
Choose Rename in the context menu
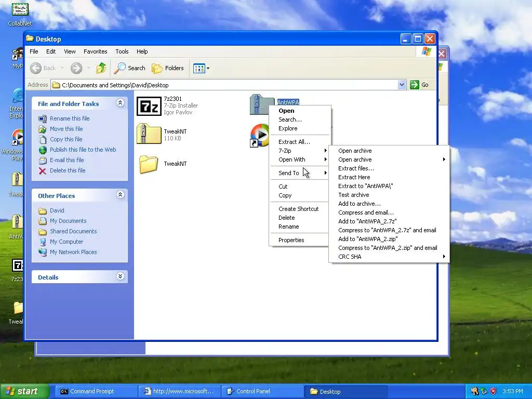click(299, 227)
